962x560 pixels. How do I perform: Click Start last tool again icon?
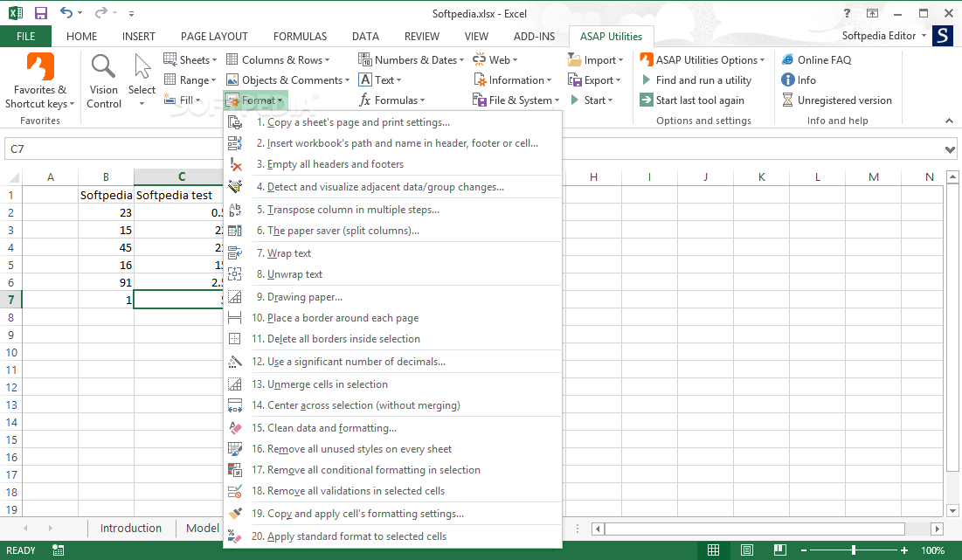pos(646,100)
